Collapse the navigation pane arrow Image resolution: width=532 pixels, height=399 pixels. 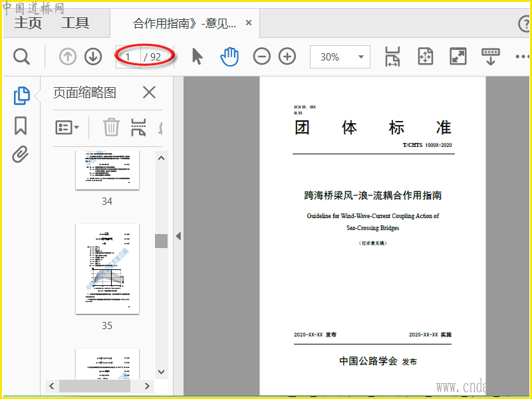click(x=178, y=236)
